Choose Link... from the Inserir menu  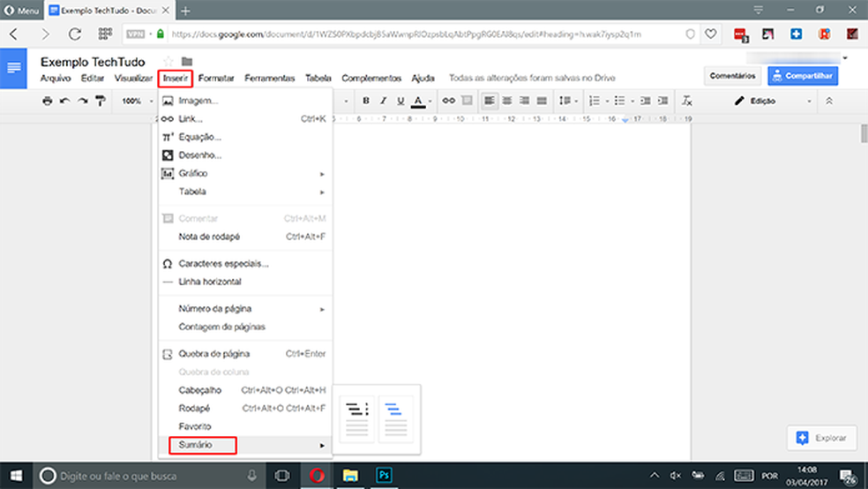[245, 118]
